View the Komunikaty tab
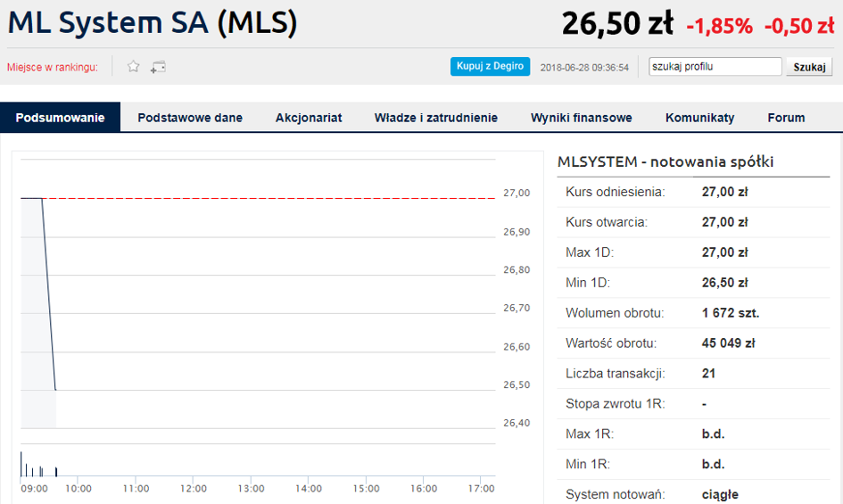This screenshot has width=843, height=504. click(x=699, y=117)
